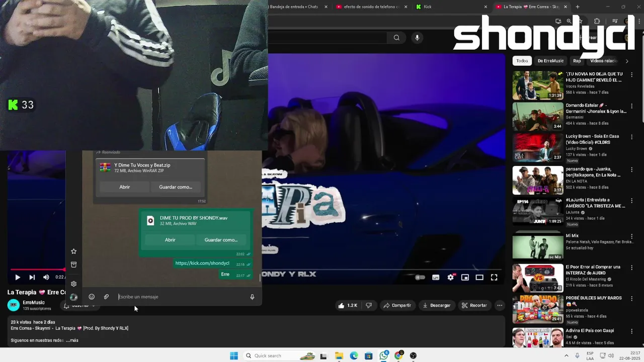Toggle YouTube autoplay switch
Screen dimensions: 644x362
(420, 277)
